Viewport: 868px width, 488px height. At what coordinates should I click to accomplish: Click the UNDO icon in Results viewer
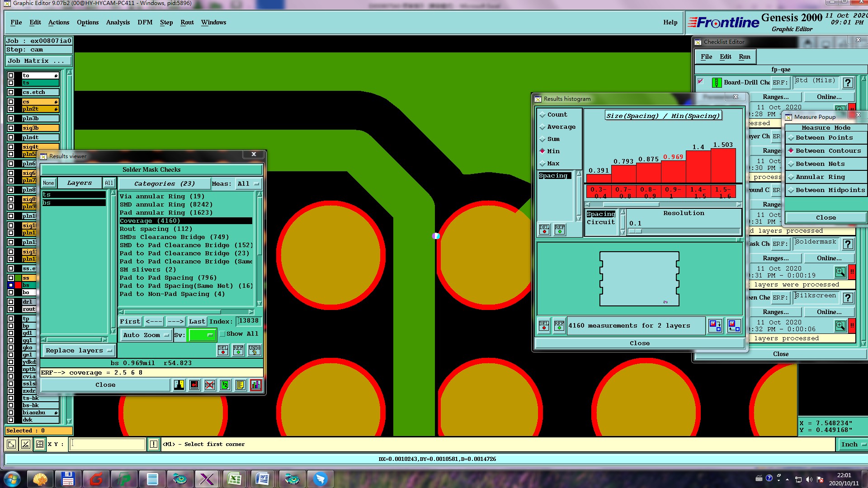(255, 350)
